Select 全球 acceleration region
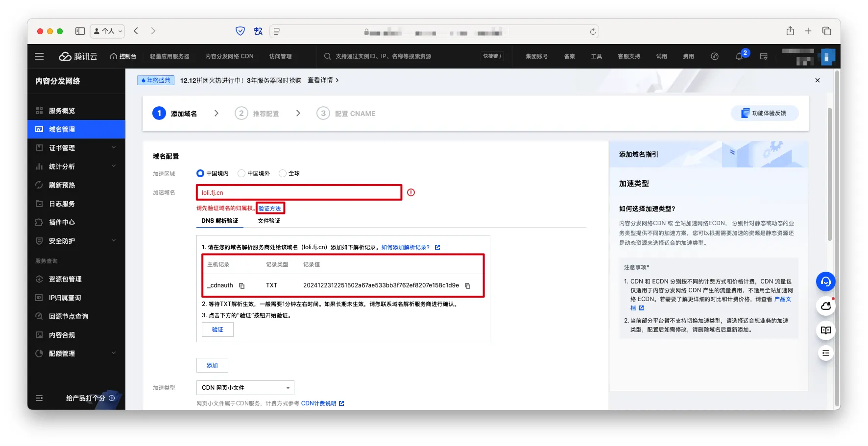This screenshot has width=868, height=446. pyautogui.click(x=283, y=173)
